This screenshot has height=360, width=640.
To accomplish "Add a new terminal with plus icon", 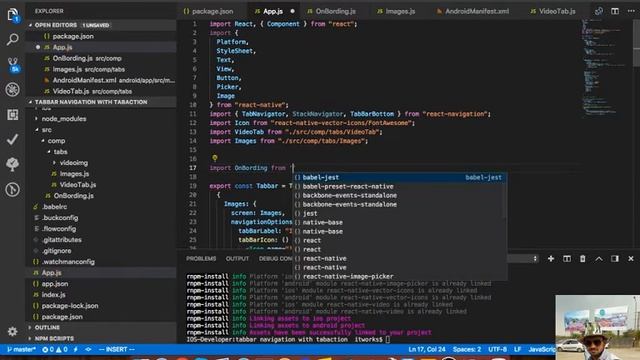I will [551, 258].
